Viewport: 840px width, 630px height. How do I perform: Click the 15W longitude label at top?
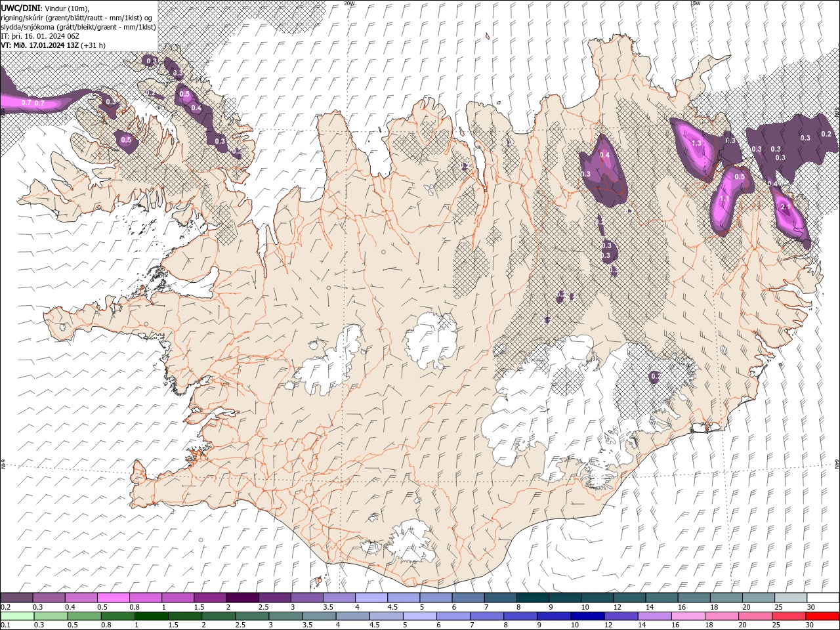point(695,3)
